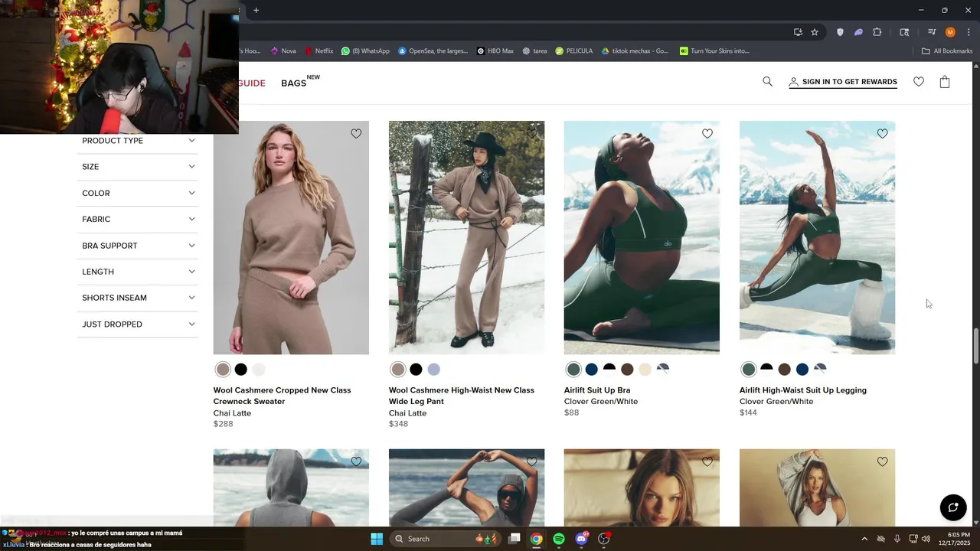This screenshot has height=551, width=980.
Task: Open the Chrome profile avatar M
Action: click(950, 32)
